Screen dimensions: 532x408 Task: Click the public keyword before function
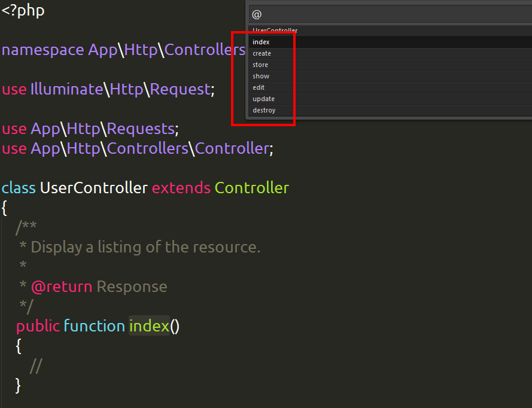click(x=38, y=326)
